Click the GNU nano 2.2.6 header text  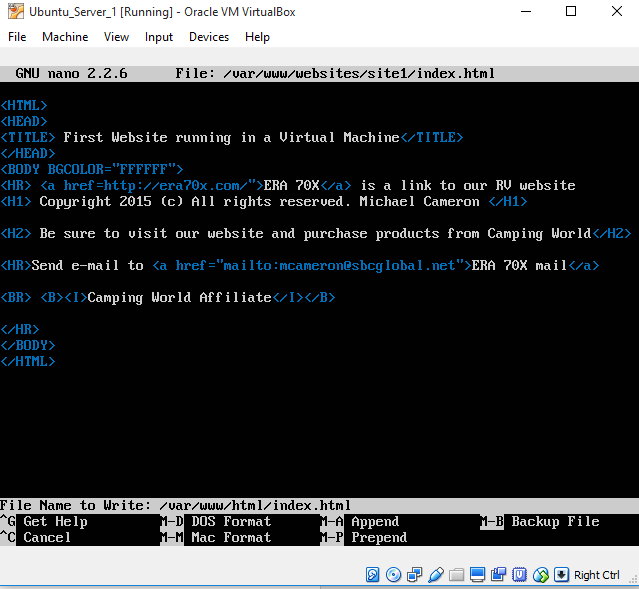tap(71, 73)
